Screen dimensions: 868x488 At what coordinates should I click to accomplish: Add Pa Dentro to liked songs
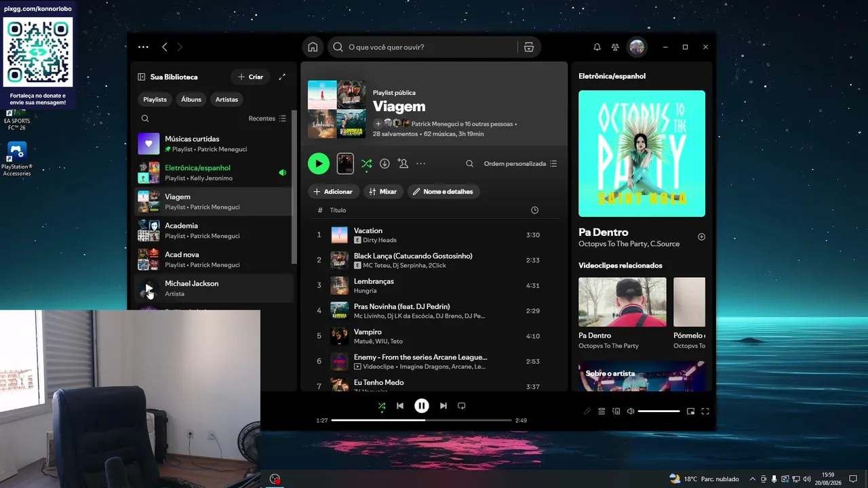[702, 237]
